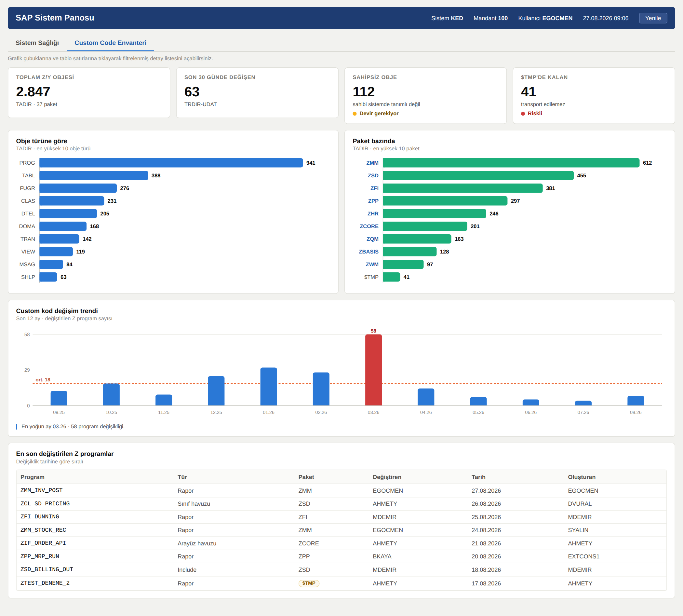683x616 pixels.
Task: Select the FUGR bar showing 276
Action: 78,188
